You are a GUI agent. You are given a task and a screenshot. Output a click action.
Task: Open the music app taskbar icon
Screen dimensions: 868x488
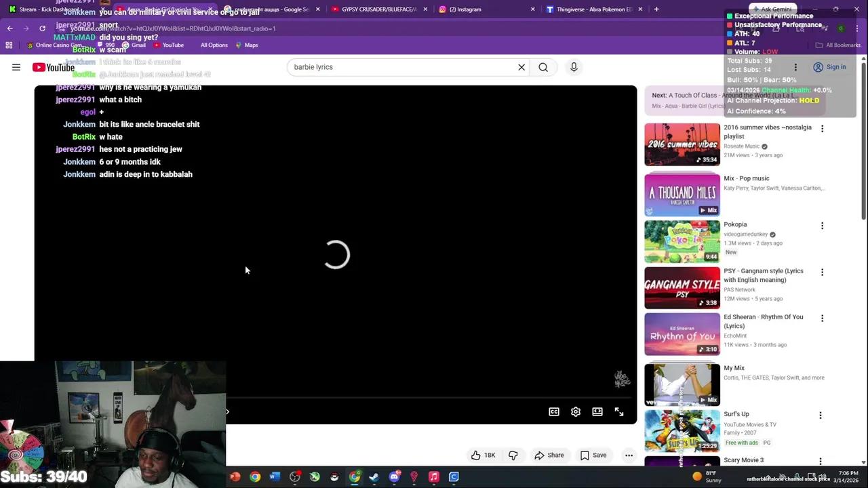tap(434, 477)
